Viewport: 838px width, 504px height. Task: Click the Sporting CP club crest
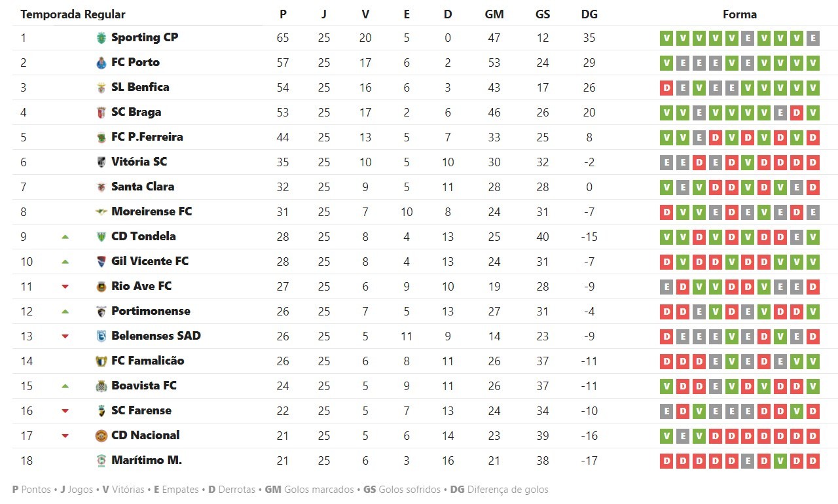point(101,38)
